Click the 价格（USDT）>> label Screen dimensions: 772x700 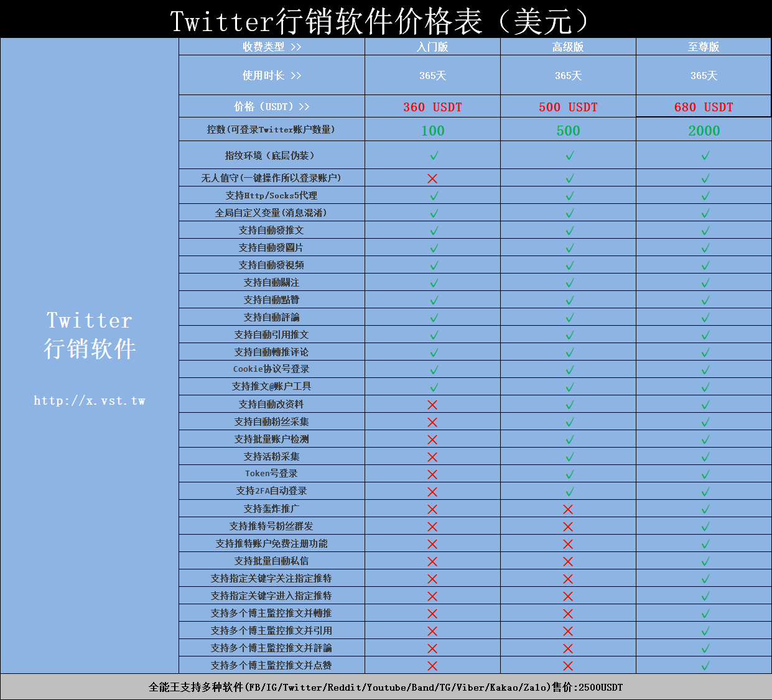point(272,106)
